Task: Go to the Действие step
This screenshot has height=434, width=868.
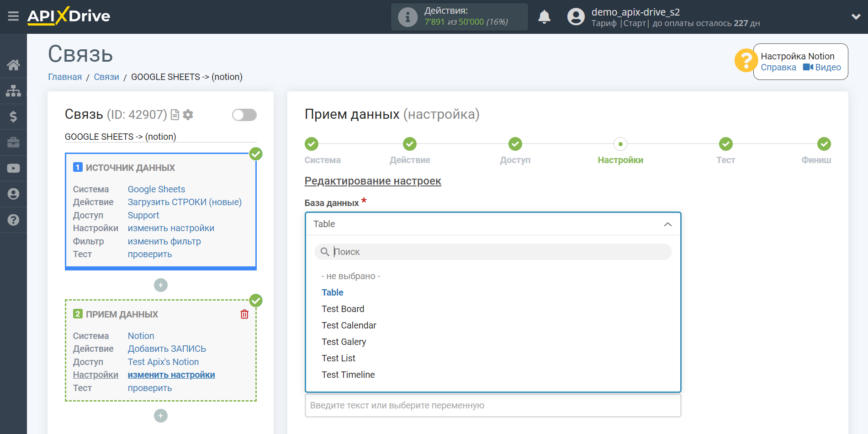Action: tap(410, 144)
